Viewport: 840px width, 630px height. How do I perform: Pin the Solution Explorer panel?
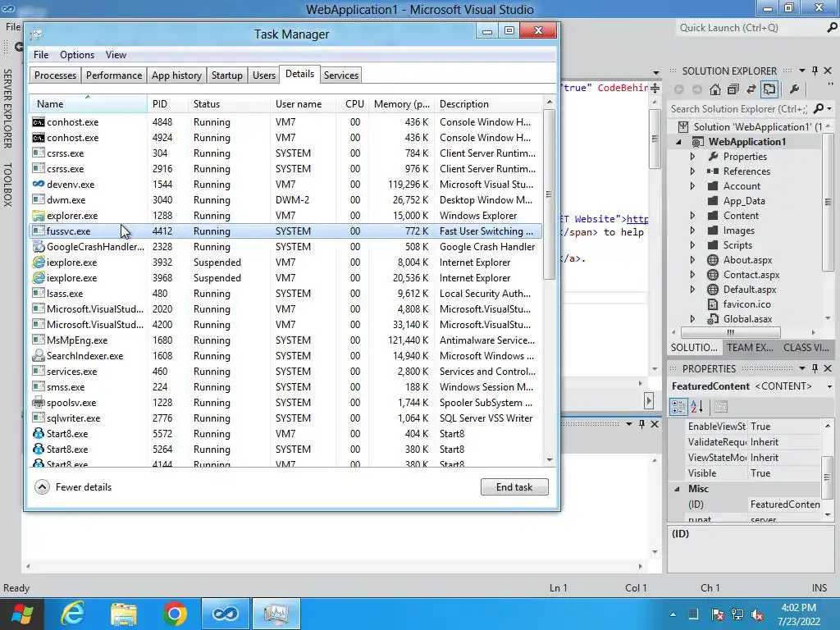tap(815, 71)
